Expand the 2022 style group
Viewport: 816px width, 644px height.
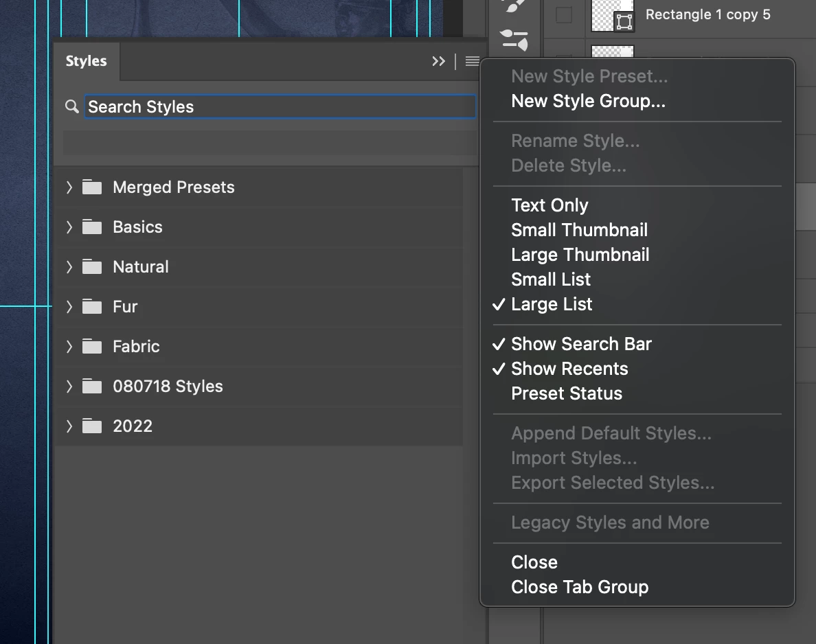pos(69,426)
